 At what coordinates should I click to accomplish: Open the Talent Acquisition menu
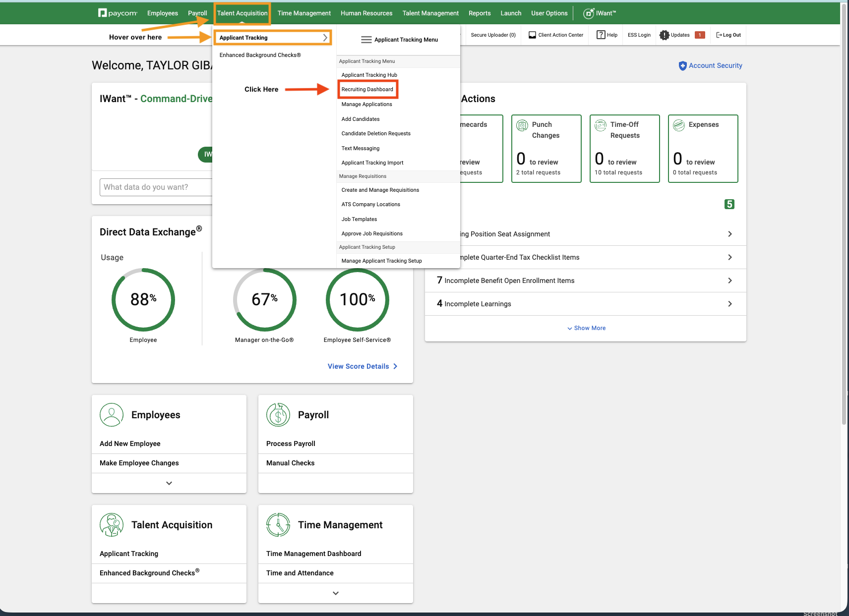(x=242, y=13)
